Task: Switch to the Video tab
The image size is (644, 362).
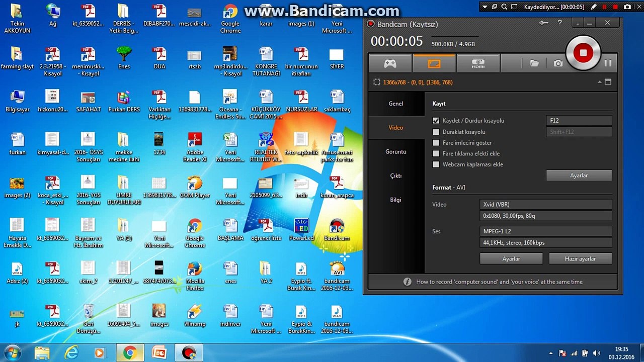Action: 396,128
